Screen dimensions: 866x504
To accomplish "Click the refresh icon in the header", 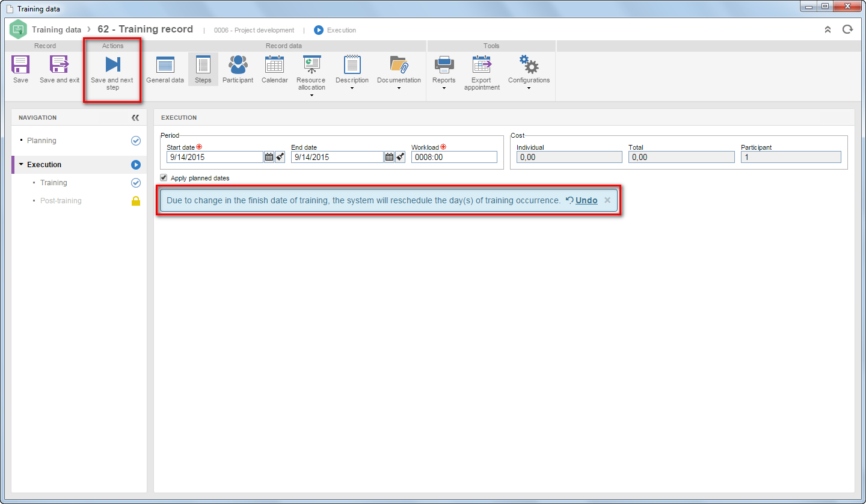I will [x=847, y=29].
